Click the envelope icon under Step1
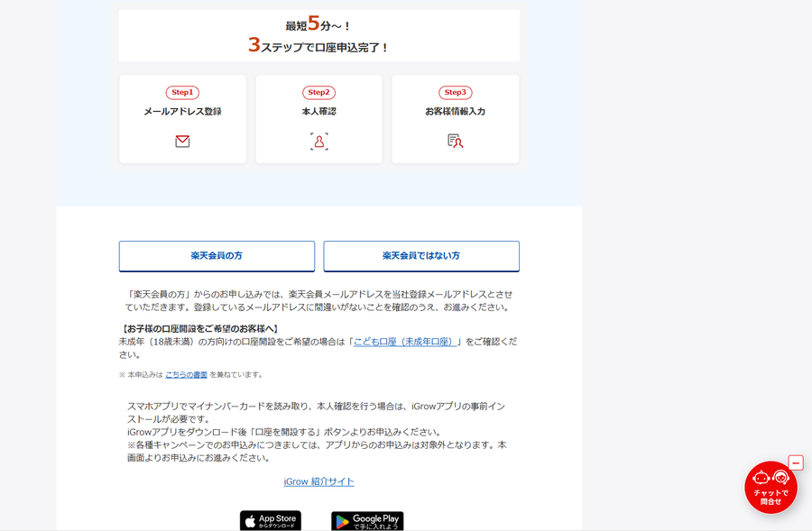The width and height of the screenshot is (812, 531). coord(182,142)
